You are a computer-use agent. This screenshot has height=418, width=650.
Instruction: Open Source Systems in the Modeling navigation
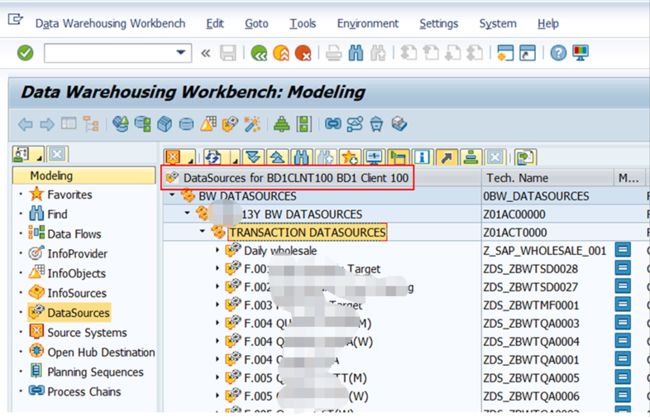[87, 333]
